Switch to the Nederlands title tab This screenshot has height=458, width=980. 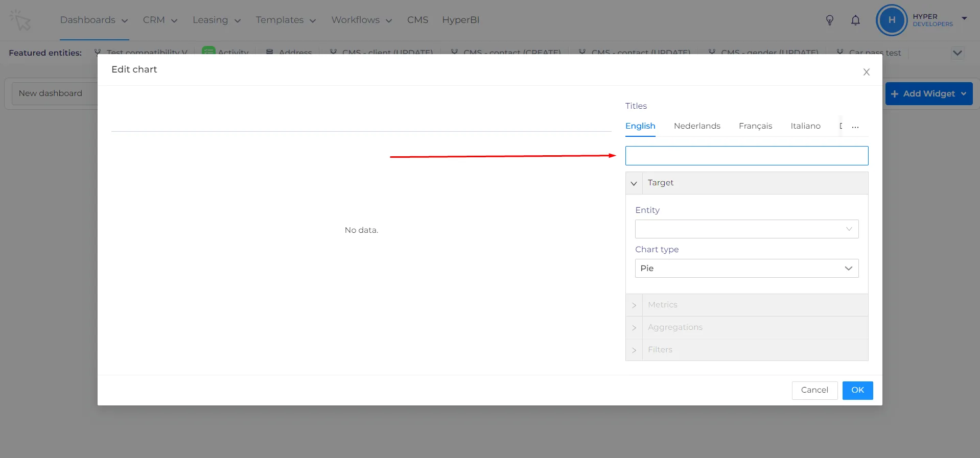697,126
